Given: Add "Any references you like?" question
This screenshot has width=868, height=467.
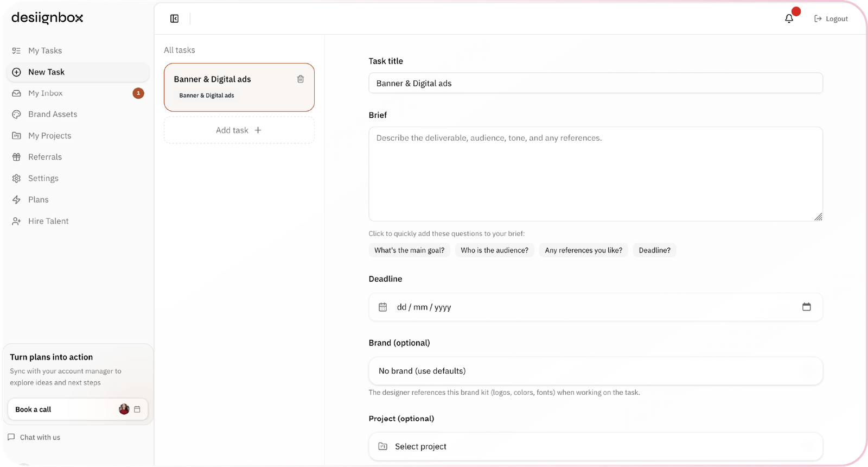Looking at the screenshot, I should (584, 250).
